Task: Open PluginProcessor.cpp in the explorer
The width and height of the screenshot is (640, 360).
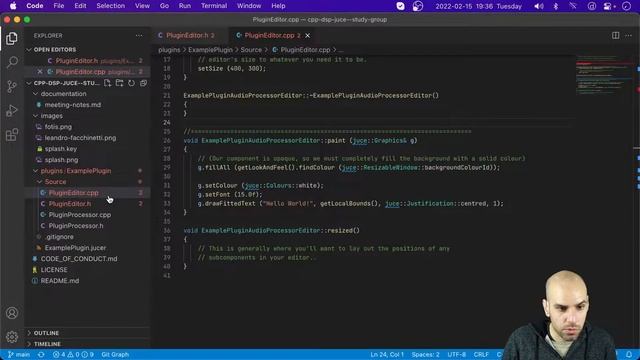Action: pyautogui.click(x=80, y=215)
